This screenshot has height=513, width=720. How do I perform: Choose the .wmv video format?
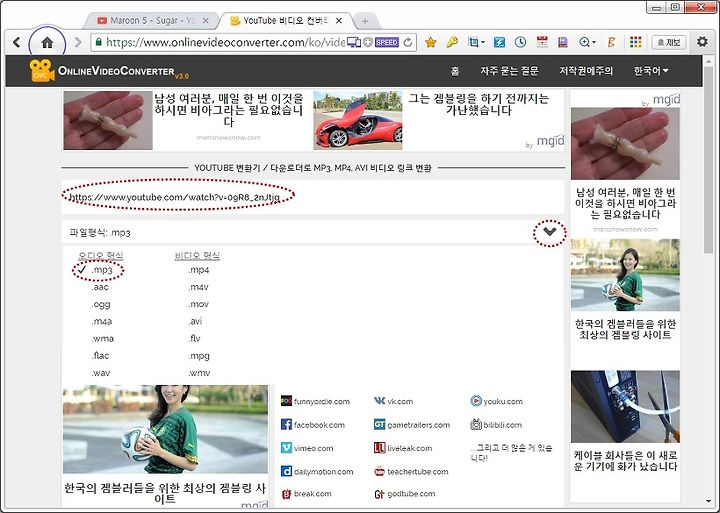point(199,373)
